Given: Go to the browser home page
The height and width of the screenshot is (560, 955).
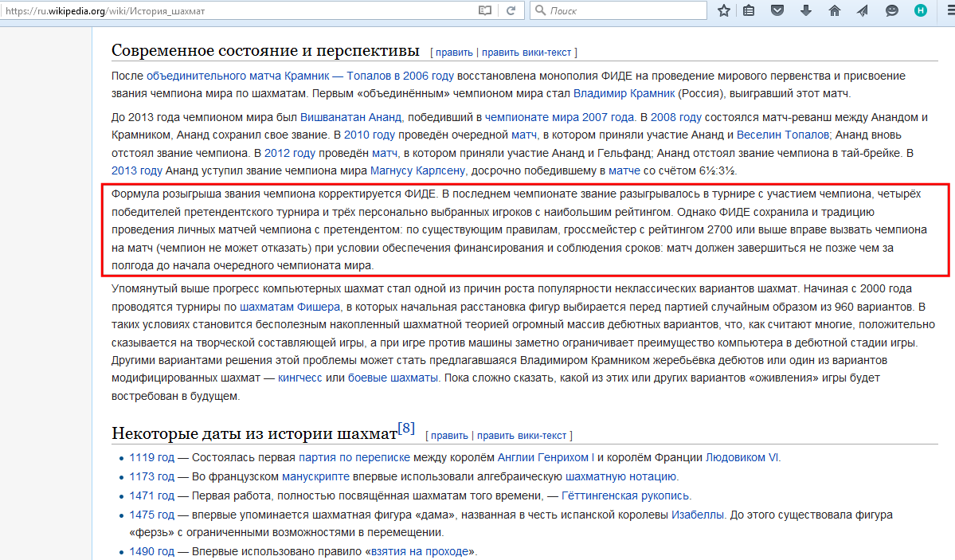Looking at the screenshot, I should 835,10.
